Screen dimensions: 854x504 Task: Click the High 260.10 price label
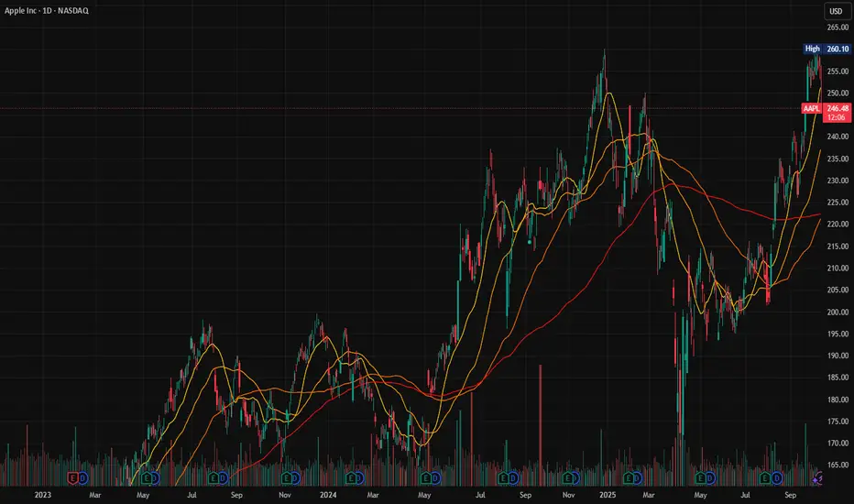coord(827,49)
